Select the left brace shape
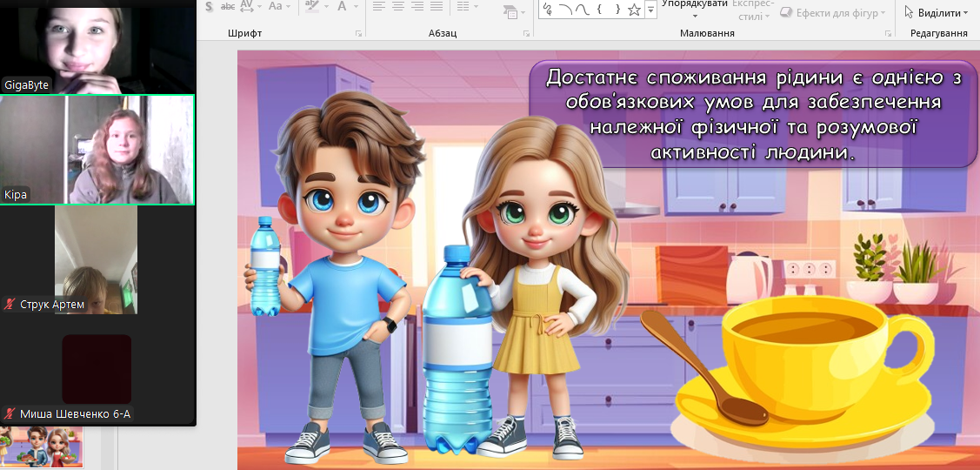Screen dimensions: 980x470 click(x=600, y=10)
